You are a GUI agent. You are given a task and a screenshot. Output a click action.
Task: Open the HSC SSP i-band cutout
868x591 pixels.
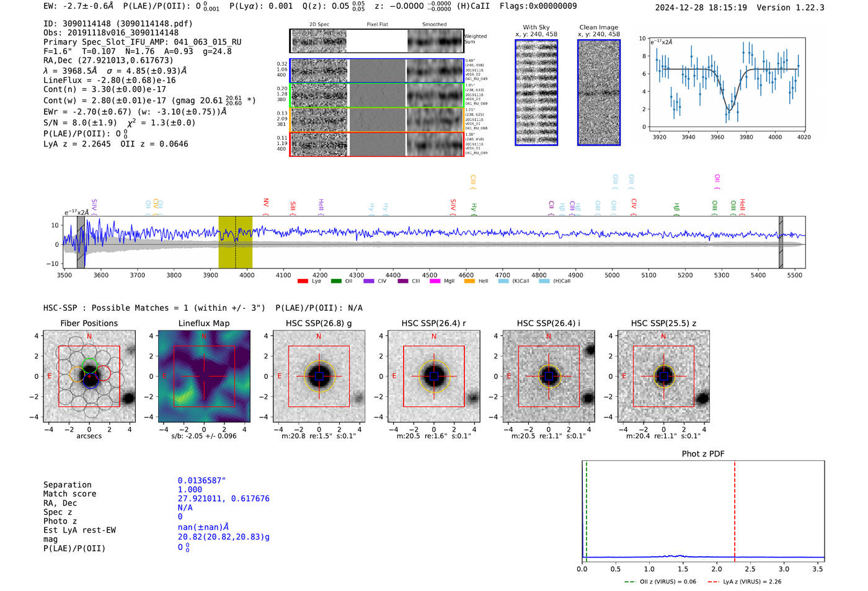tap(549, 376)
